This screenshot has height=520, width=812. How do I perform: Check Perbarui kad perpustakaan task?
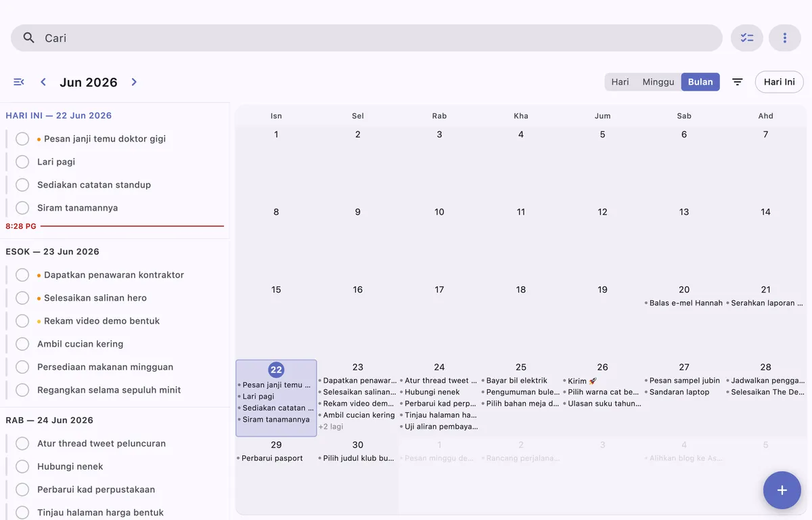tap(22, 490)
